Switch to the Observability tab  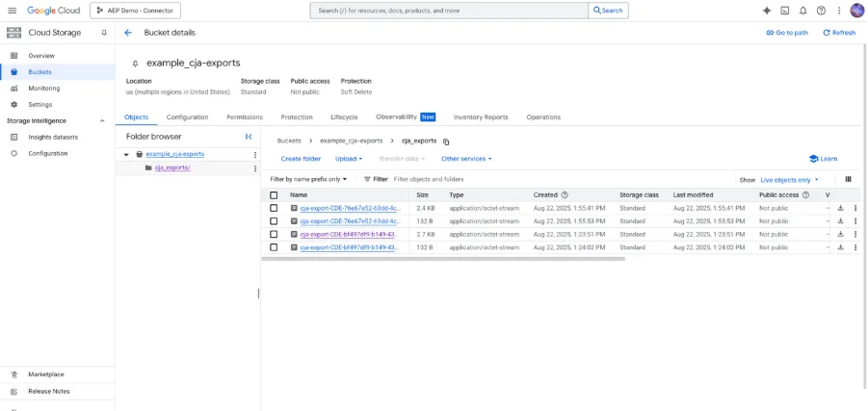tap(406, 117)
